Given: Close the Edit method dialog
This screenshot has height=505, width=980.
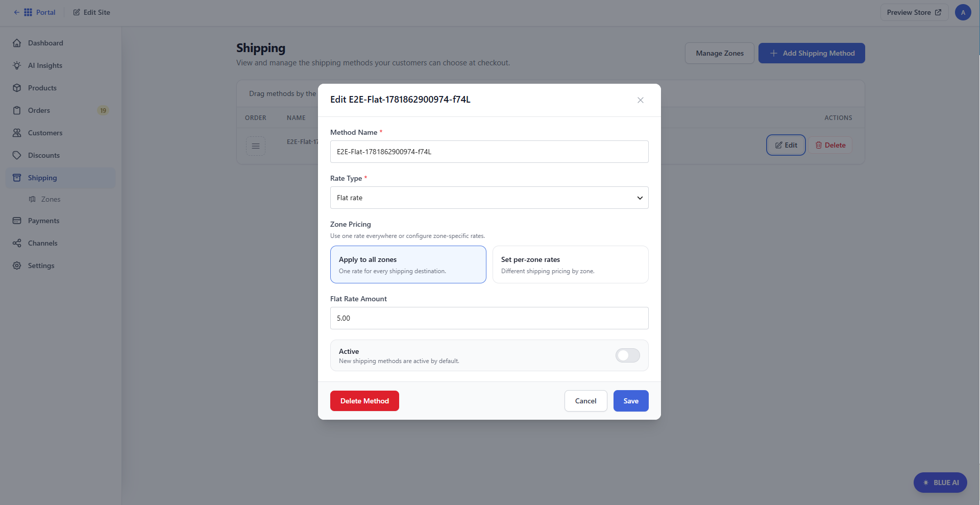Looking at the screenshot, I should (x=641, y=100).
